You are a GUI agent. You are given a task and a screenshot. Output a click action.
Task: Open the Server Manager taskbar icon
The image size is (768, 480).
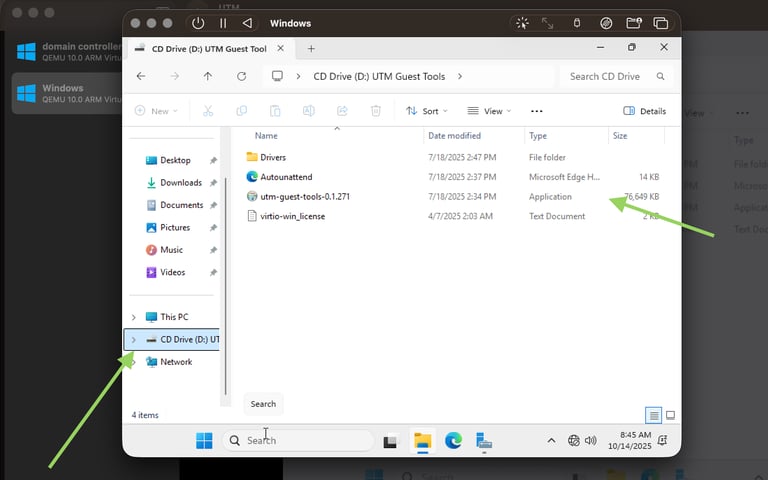[484, 440]
